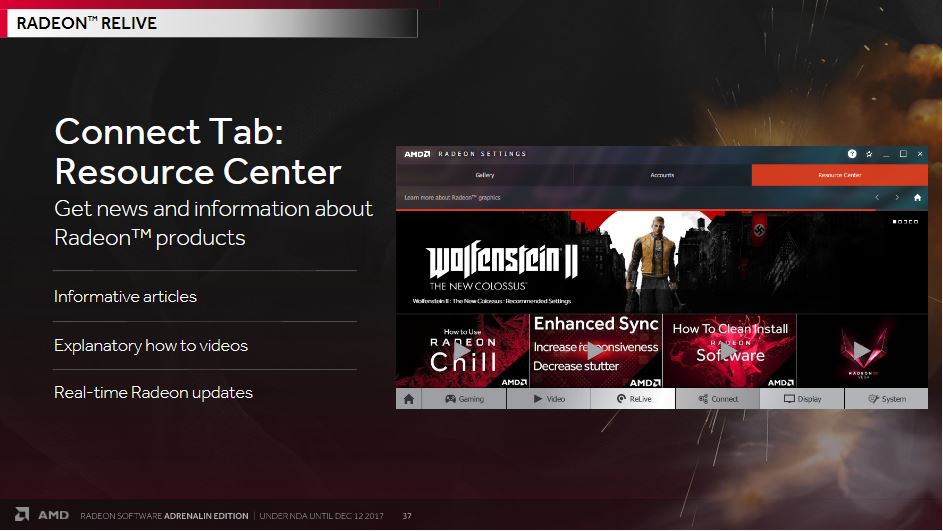The image size is (943, 531).
Task: Click the slide number 37
Action: point(407,516)
